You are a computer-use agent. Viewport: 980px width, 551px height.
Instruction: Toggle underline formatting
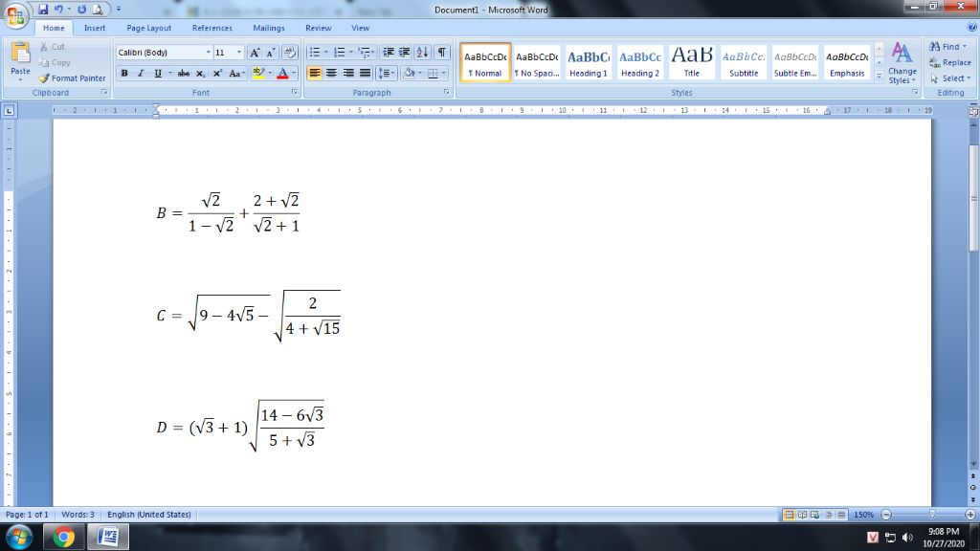tap(158, 73)
